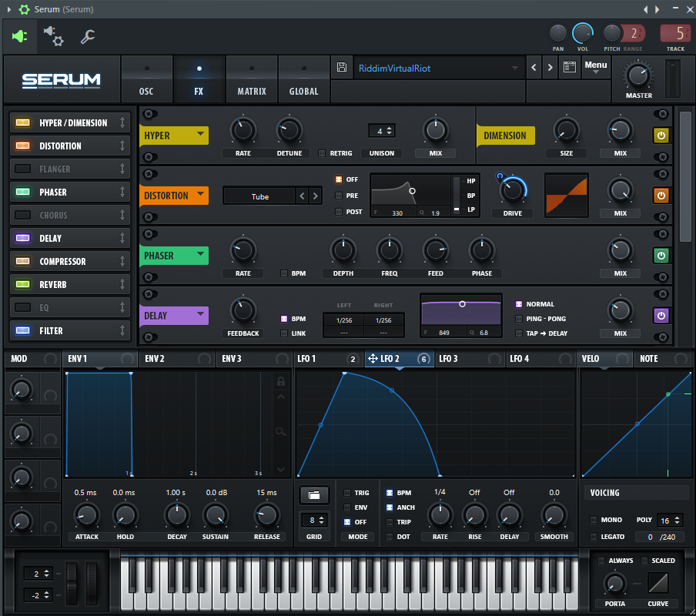This screenshot has height=616, width=696.
Task: Click the Master volume knob
Action: coord(638,75)
